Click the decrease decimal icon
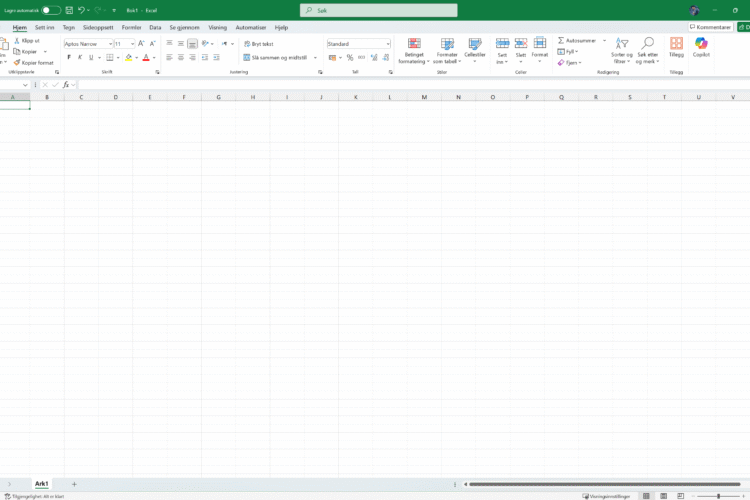 386,57
